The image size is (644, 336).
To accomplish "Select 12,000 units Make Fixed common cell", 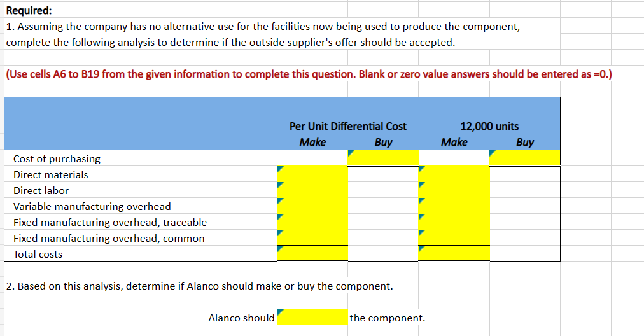I will click(x=454, y=238).
